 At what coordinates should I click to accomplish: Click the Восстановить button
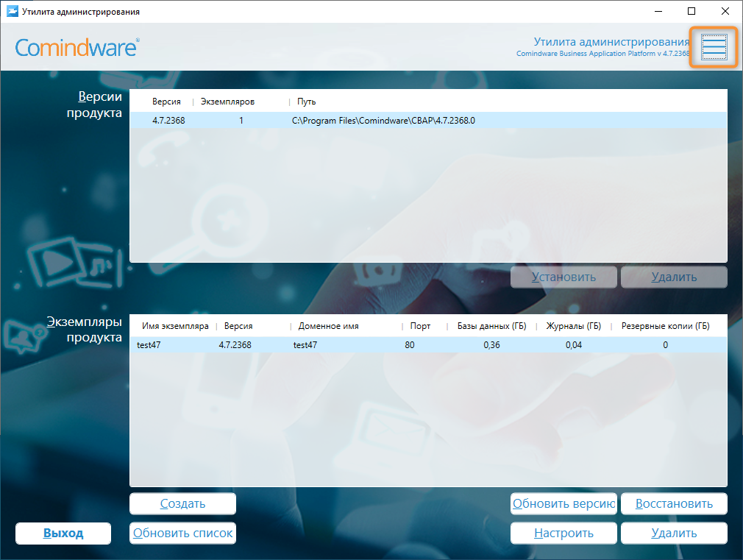(x=674, y=503)
